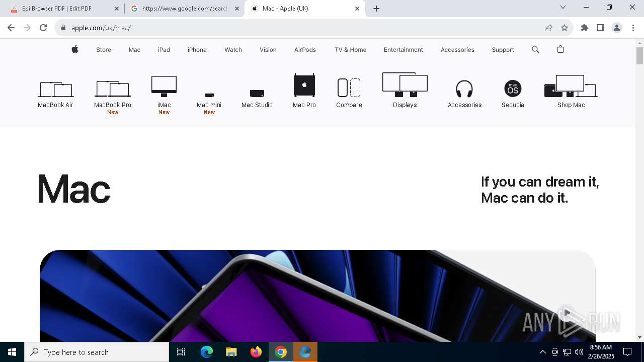Expand the tab search chevron

pyautogui.click(x=563, y=7)
